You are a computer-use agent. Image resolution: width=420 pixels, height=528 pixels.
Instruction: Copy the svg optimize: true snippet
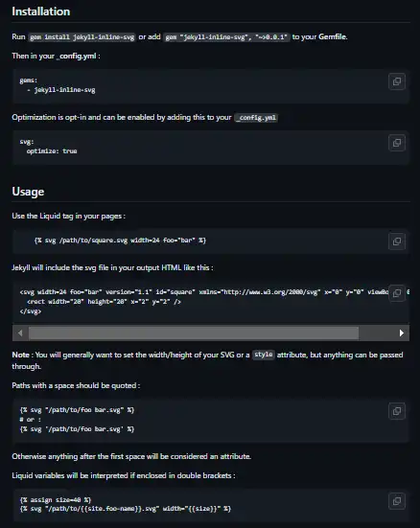pos(397,143)
